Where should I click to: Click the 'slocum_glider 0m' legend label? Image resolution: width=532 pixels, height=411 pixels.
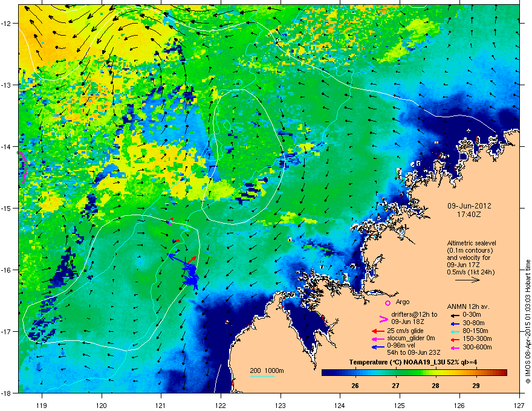point(411,338)
